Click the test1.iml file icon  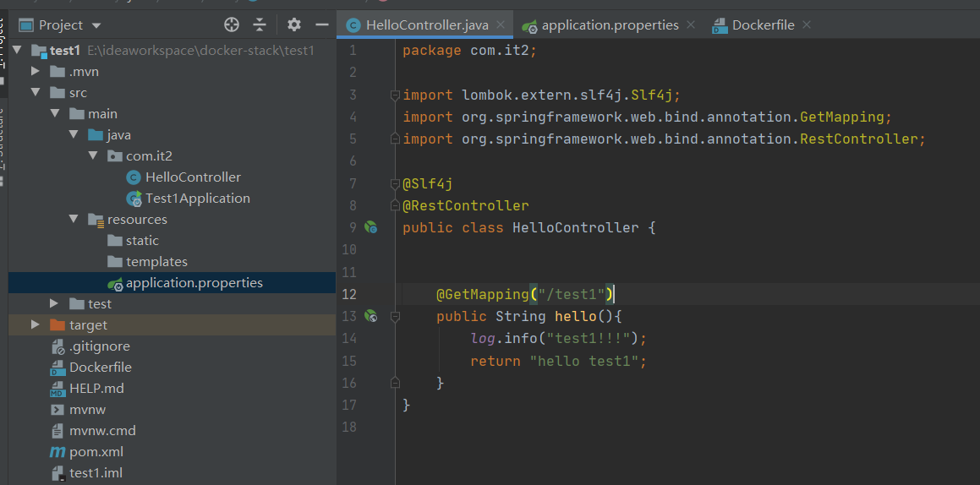tap(57, 473)
